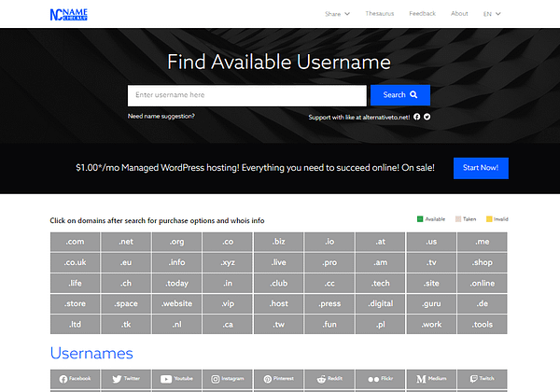560x392 pixels.
Task: Click the Facebook icon beside support text
Action: 416,117
